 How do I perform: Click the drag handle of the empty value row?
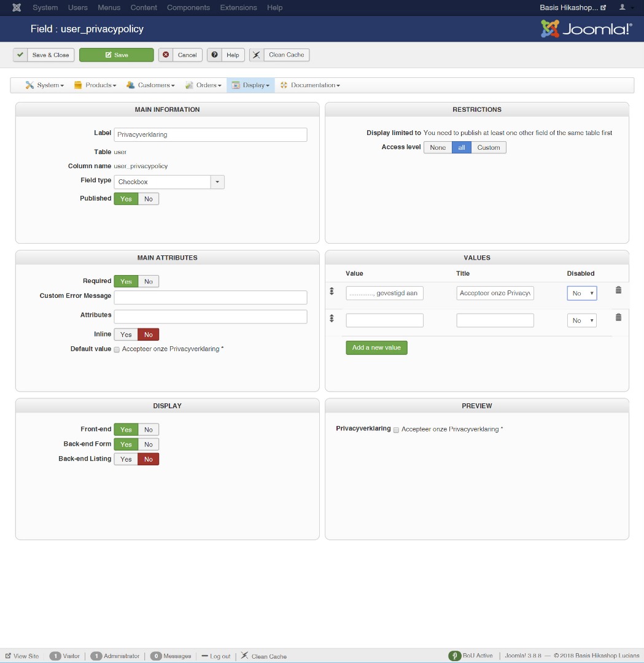pyautogui.click(x=332, y=319)
